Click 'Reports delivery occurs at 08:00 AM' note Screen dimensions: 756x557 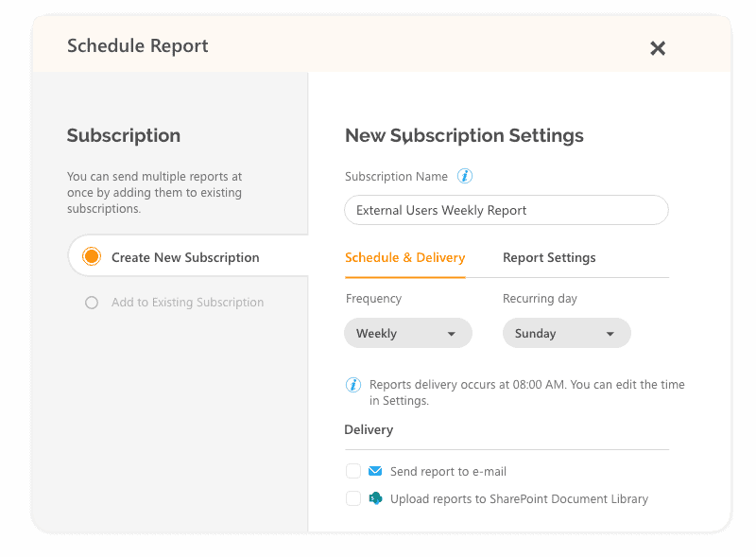click(527, 392)
